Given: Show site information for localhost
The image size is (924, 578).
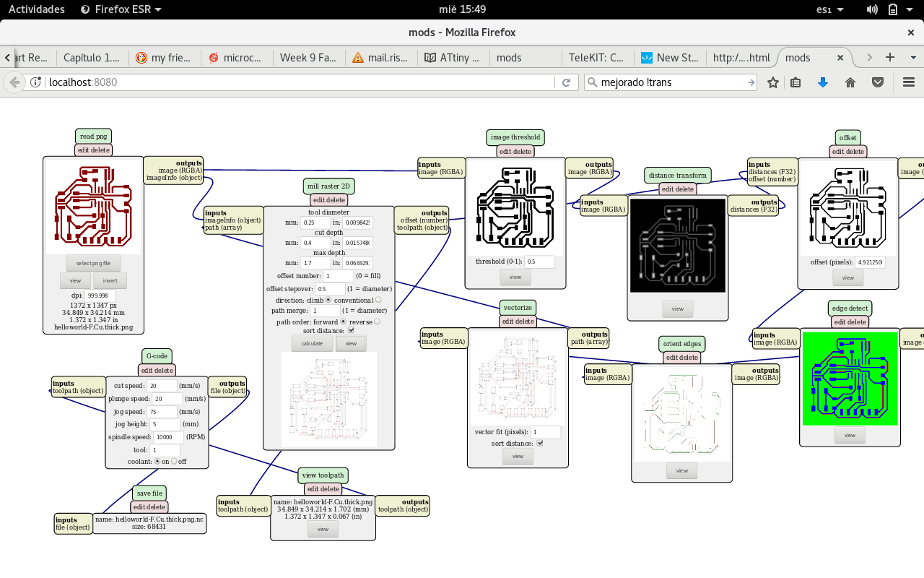Looking at the screenshot, I should tap(36, 82).
